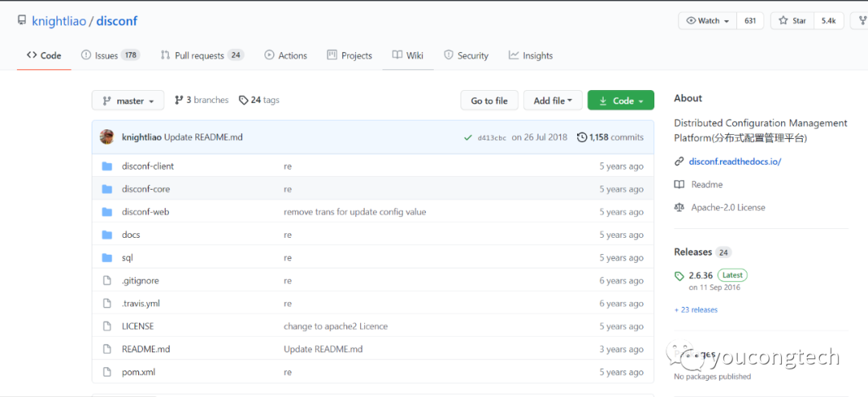Expand the master branch selector
This screenshot has height=397, width=868.
(128, 100)
